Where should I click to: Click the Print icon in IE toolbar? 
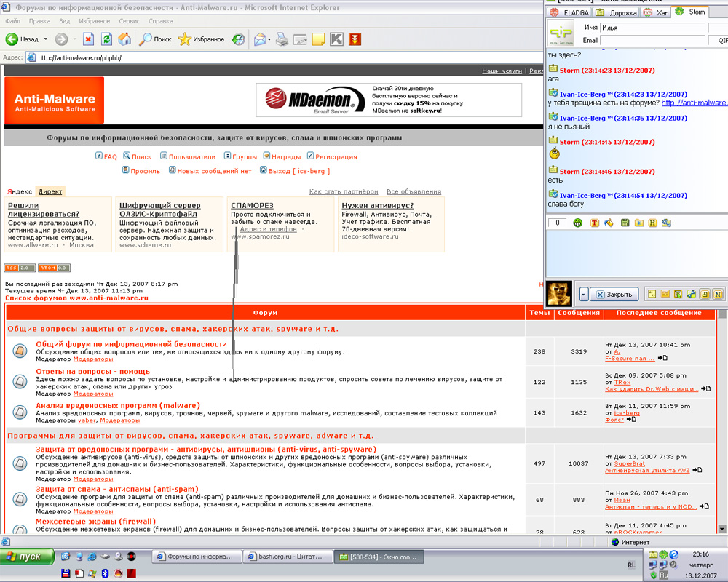pyautogui.click(x=282, y=39)
